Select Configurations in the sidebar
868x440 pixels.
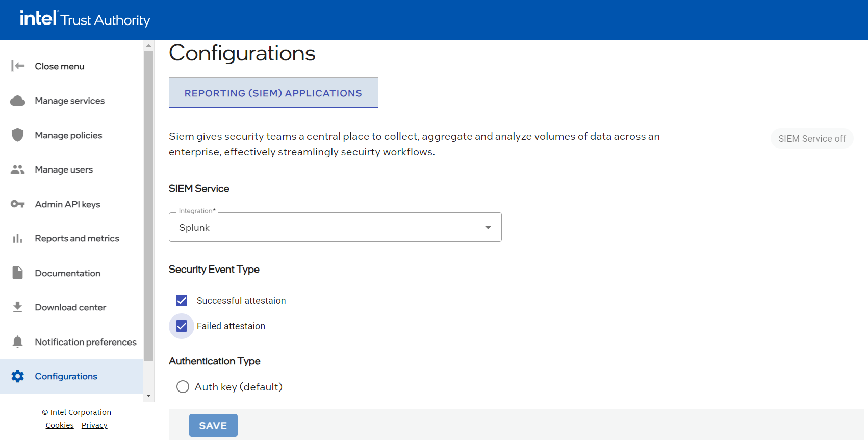click(x=72, y=376)
